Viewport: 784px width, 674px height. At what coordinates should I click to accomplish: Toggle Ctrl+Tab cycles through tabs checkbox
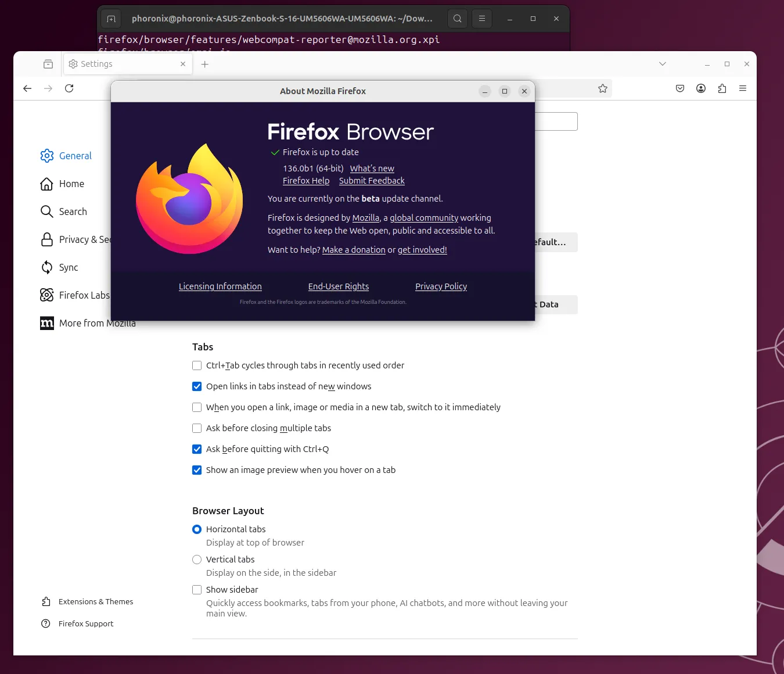[197, 365]
